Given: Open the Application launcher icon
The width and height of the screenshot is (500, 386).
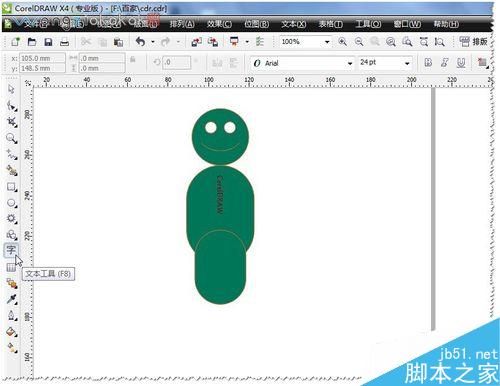Looking at the screenshot, I should tap(234, 41).
